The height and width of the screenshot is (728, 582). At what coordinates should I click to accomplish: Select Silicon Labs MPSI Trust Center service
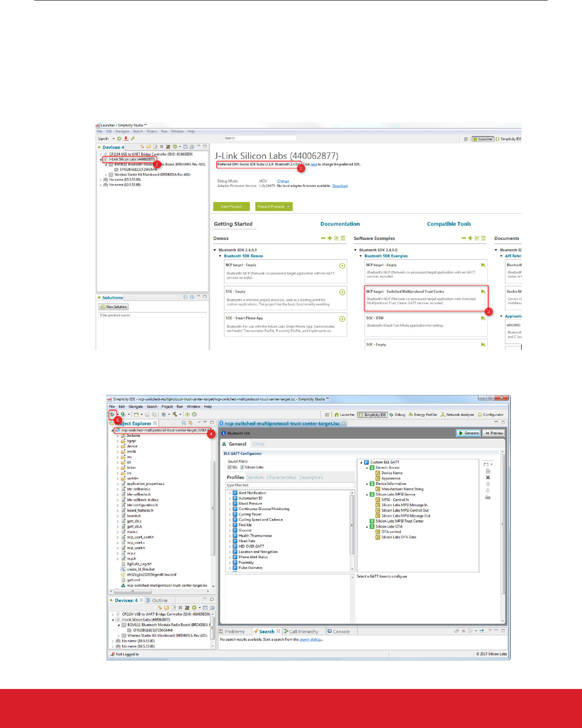(x=399, y=521)
